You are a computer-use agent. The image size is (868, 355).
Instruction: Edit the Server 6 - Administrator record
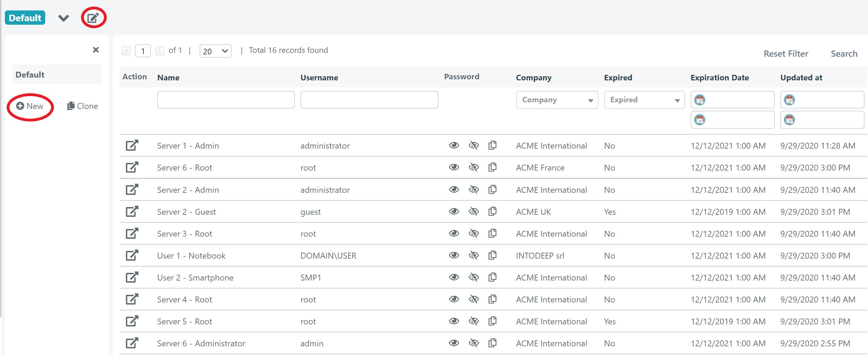click(x=132, y=343)
